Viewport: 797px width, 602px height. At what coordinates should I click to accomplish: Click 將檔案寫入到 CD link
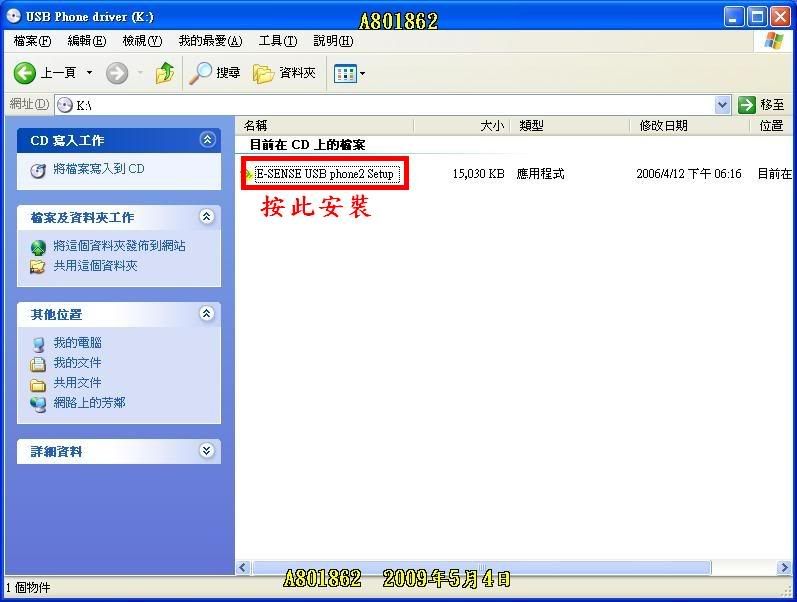99,169
